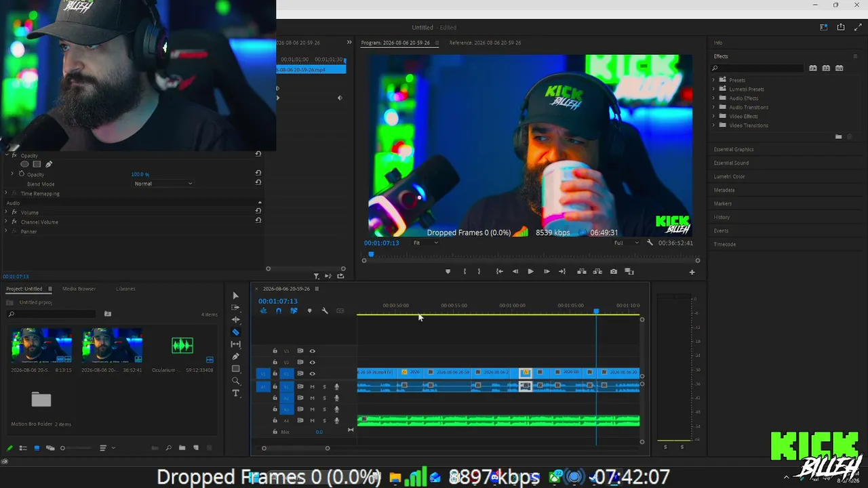Click Mark Out in Program monitor
This screenshot has height=488, width=868.
tap(479, 272)
